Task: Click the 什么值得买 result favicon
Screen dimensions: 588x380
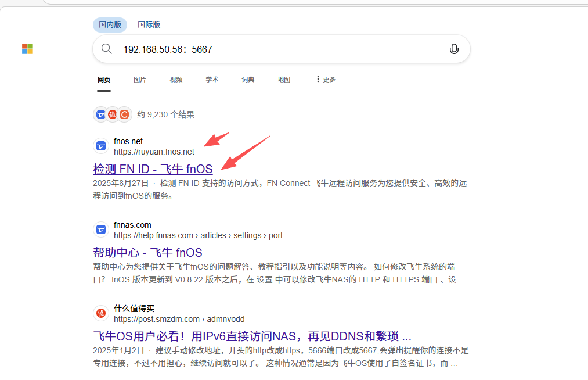Action: [x=101, y=313]
